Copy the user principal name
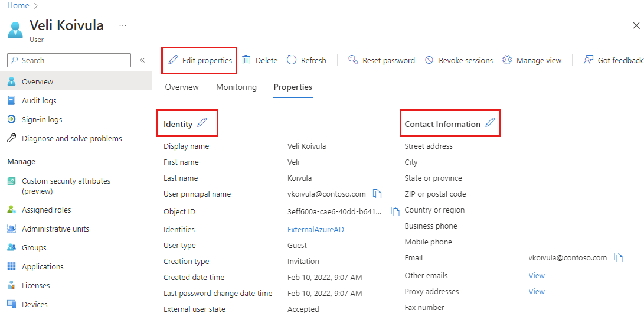644x313 pixels. click(377, 194)
